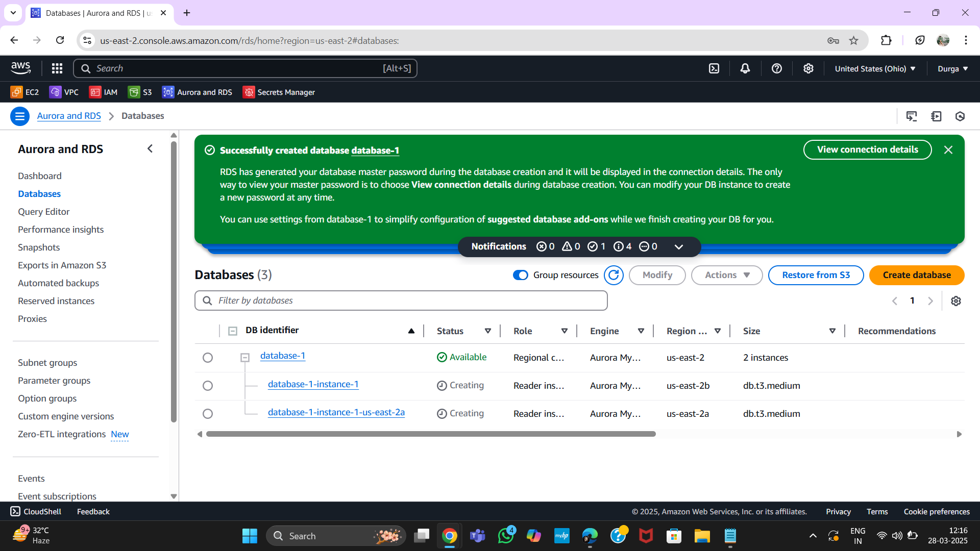Select database-1-instance-1-us-east-2a radio button
Viewport: 980px width, 551px height.
coord(208,414)
